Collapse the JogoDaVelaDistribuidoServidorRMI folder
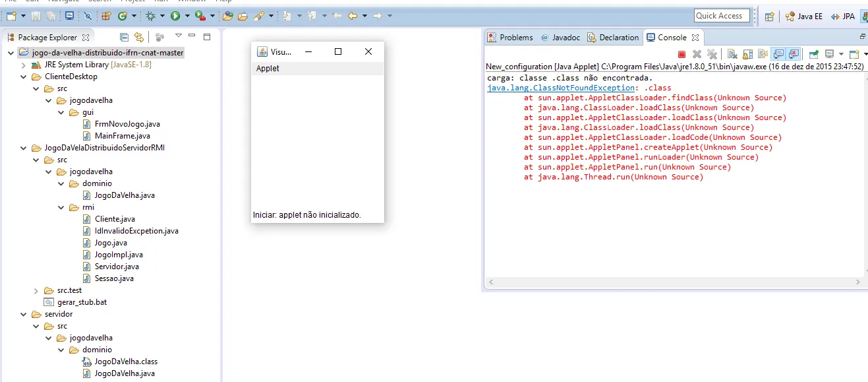The image size is (868, 382). coord(24,148)
